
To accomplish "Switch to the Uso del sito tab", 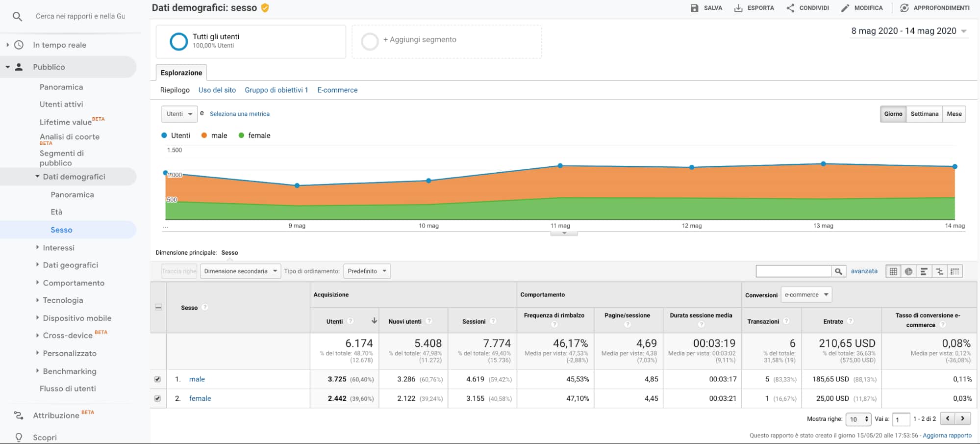I will click(217, 90).
